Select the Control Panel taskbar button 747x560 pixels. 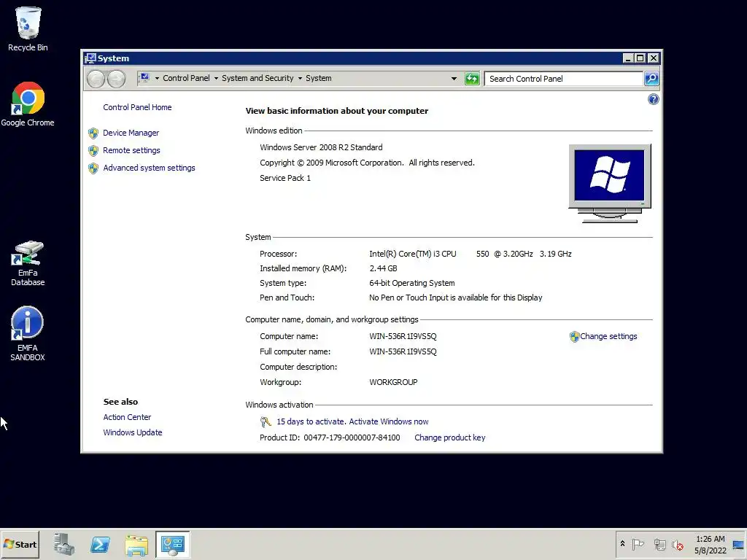(172, 544)
